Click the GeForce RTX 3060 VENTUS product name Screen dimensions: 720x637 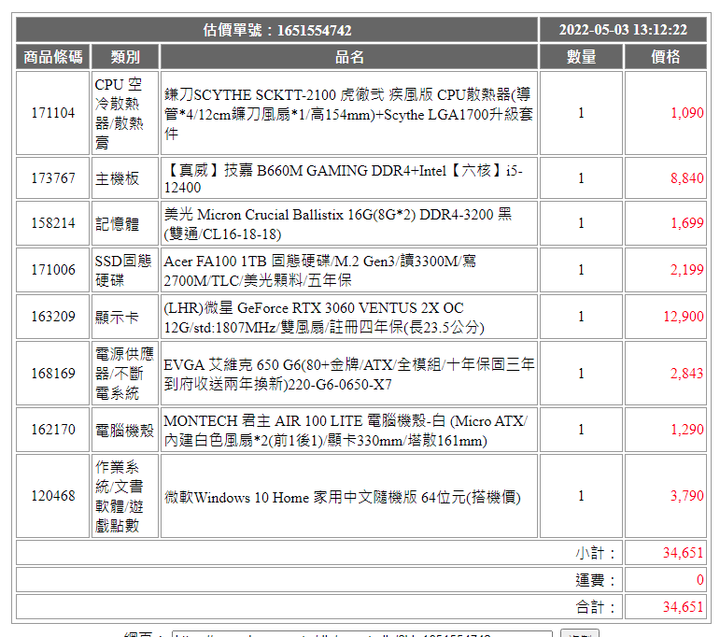(324, 317)
